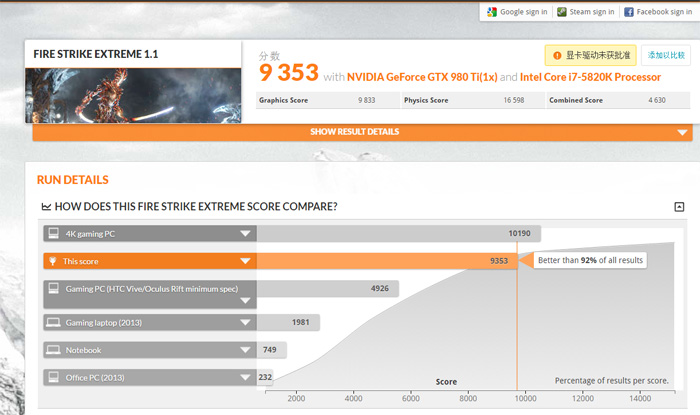Click the Fire Strike Extreme thumbnail image
700x415 pixels.
(133, 95)
